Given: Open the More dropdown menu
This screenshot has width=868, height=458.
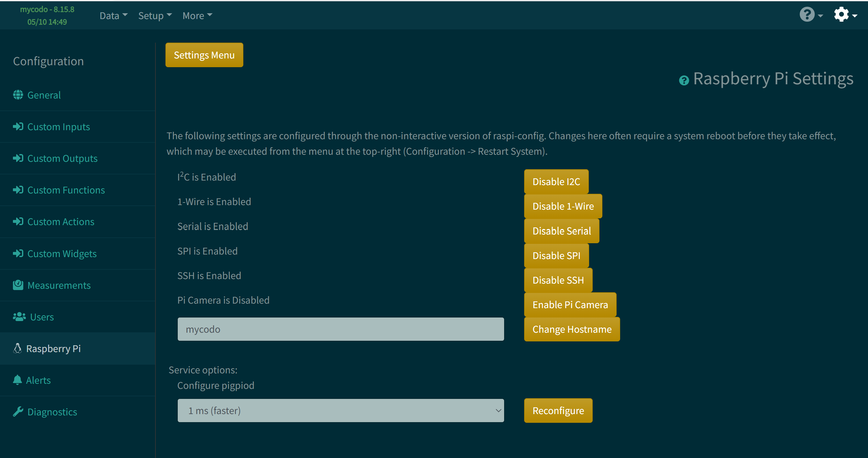Looking at the screenshot, I should pos(197,16).
